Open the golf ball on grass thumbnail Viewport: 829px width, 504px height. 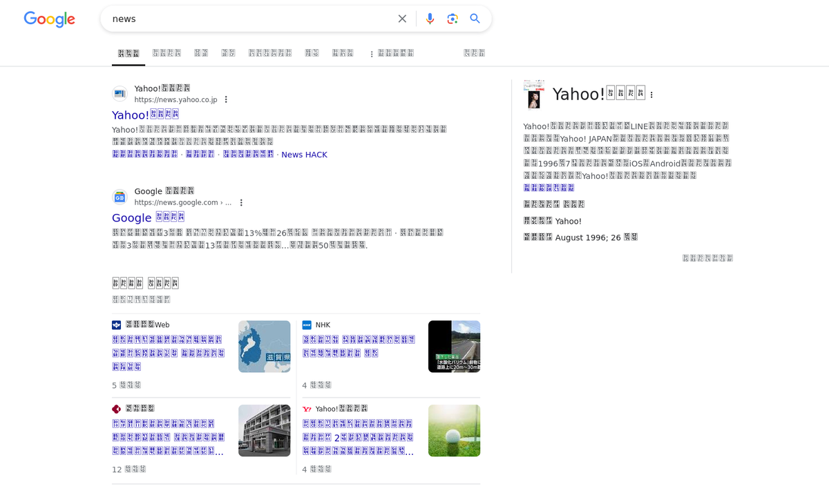454,430
